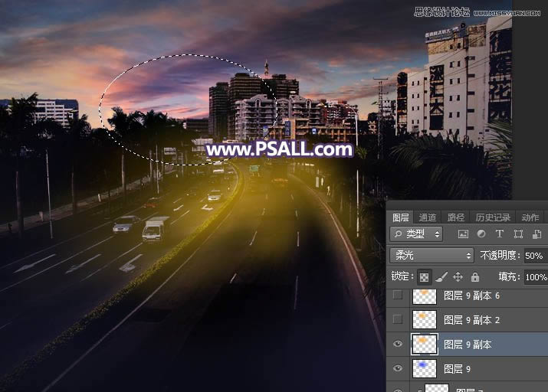Image resolution: width=548 pixels, height=392 pixels.
Task: Hide the 图层 9 副本 layer
Action: 397,344
